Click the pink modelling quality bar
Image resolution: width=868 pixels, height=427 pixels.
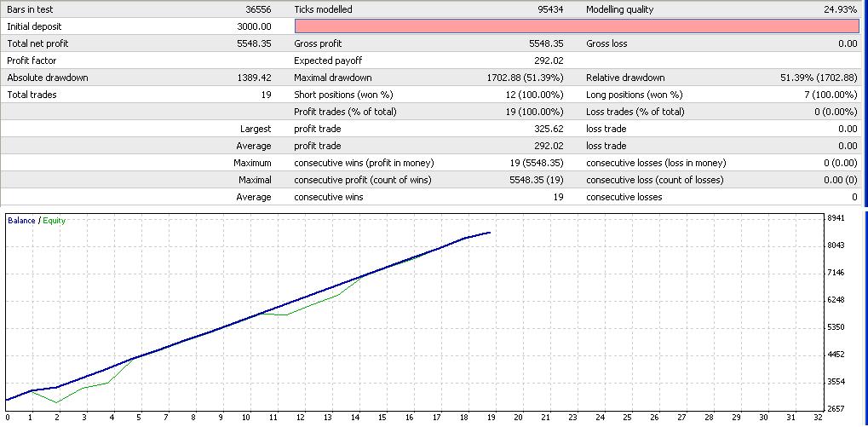click(577, 26)
